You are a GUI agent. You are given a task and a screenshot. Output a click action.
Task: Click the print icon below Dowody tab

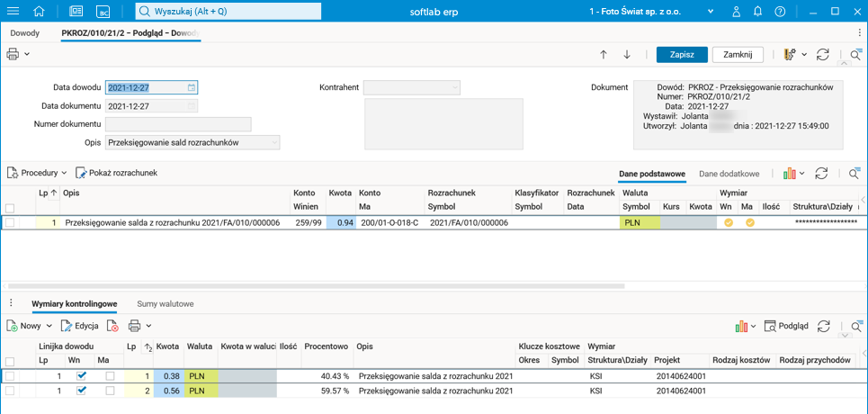pos(13,54)
